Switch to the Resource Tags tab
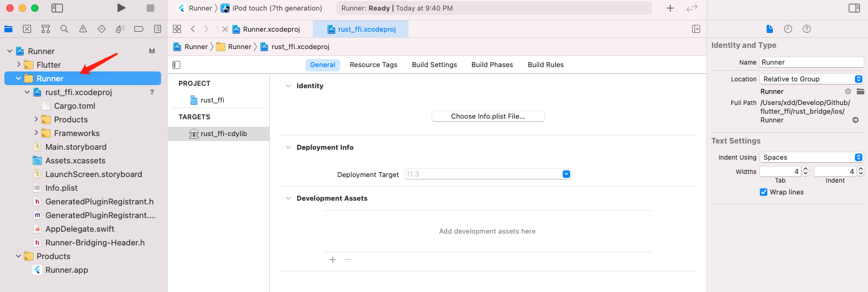This screenshot has height=292, width=868. tap(373, 65)
